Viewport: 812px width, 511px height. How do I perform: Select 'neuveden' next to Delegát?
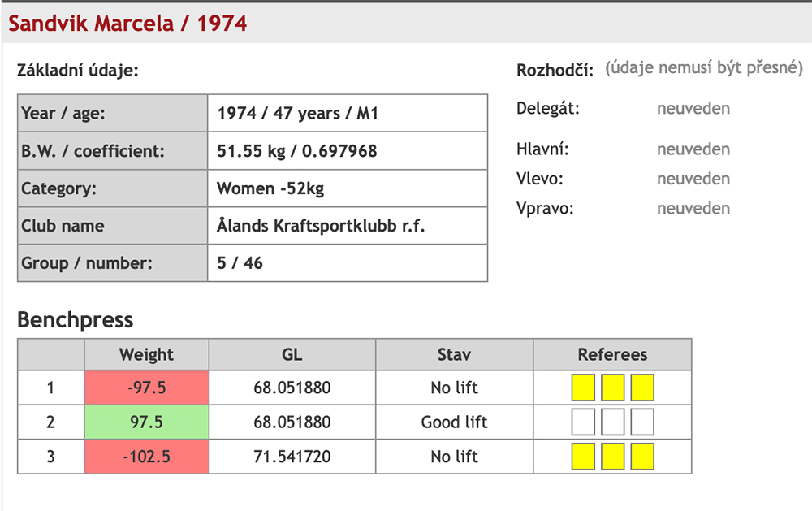(x=693, y=108)
